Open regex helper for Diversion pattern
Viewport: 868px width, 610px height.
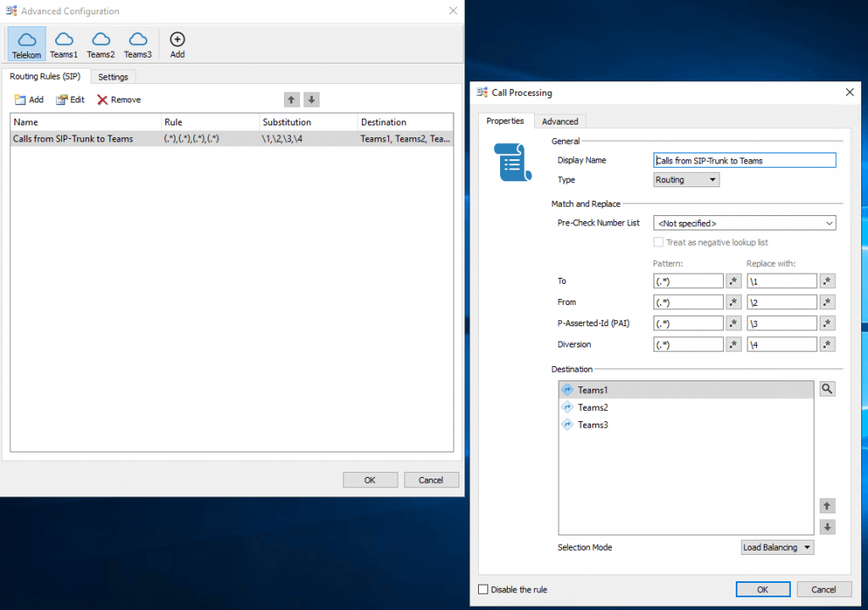click(x=733, y=344)
